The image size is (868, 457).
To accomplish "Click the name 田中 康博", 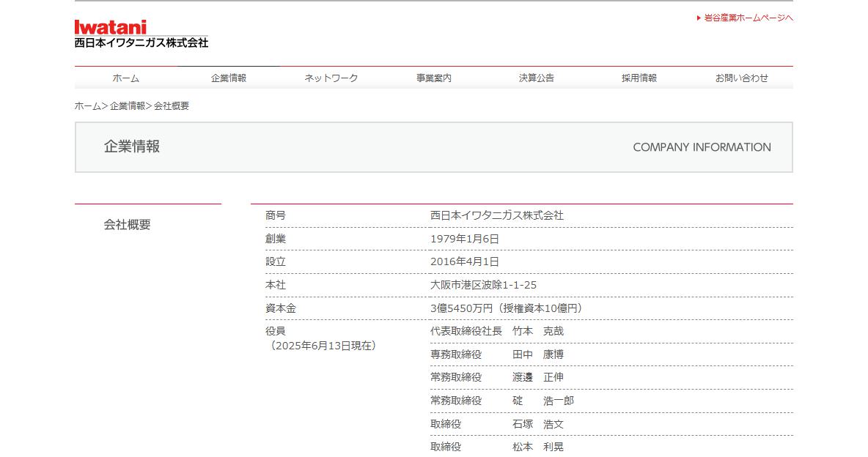I will pos(538,354).
